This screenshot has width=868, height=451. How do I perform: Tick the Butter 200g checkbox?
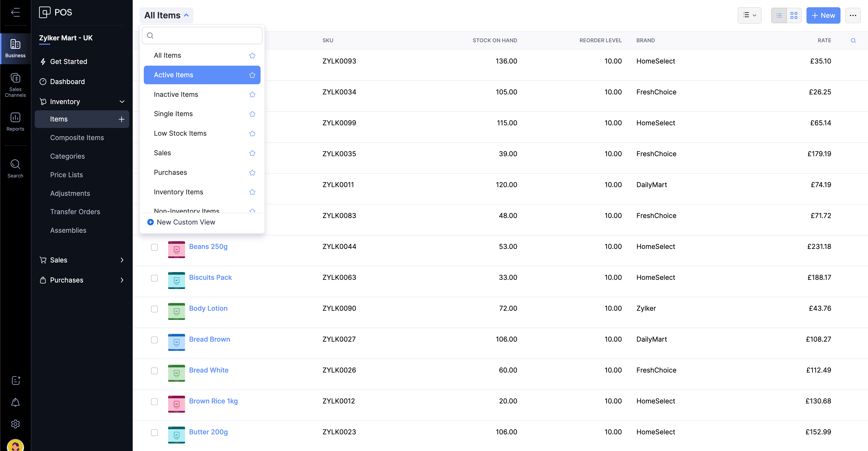(154, 432)
